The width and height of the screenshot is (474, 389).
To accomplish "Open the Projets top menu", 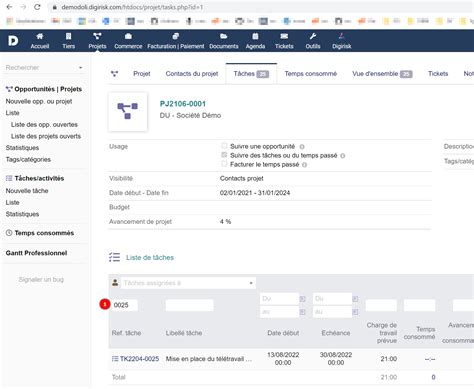I will [97, 41].
